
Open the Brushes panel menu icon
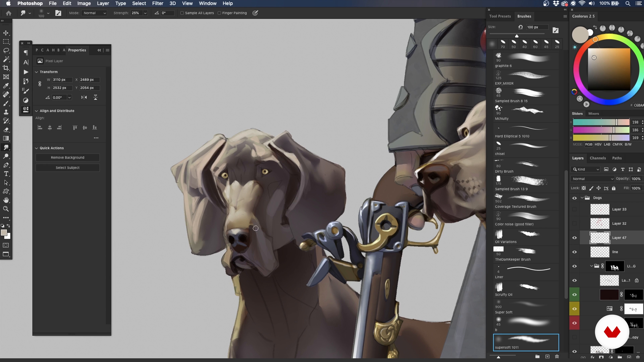[565, 16]
